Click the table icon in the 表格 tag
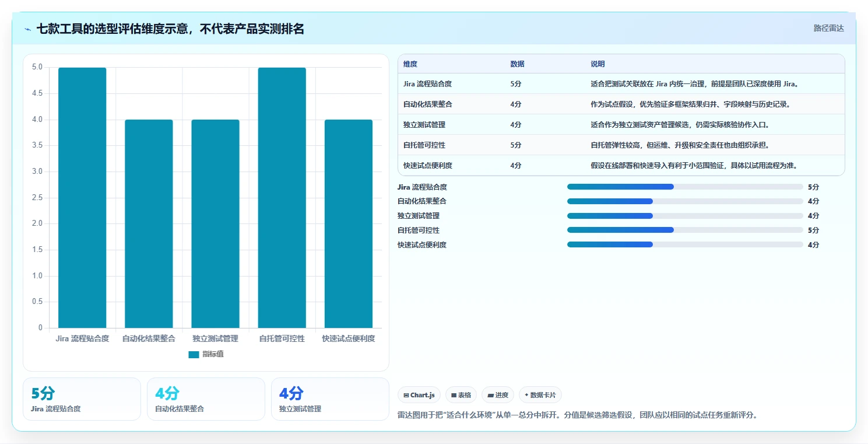 tap(454, 395)
